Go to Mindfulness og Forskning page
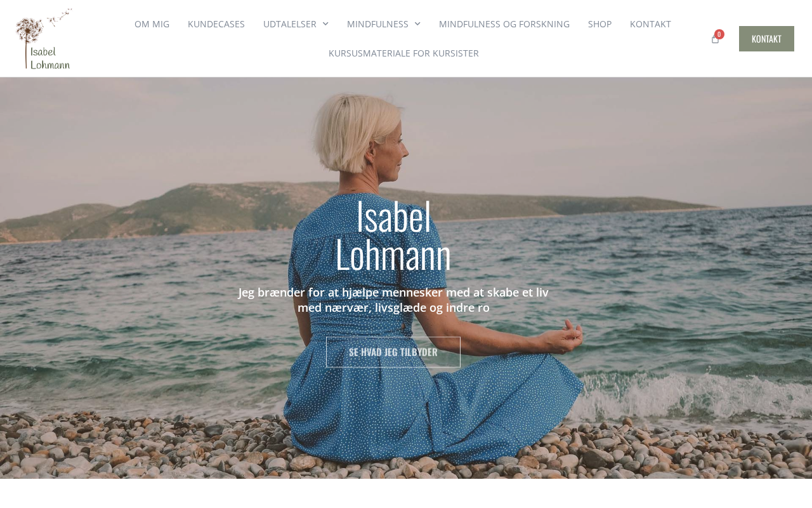The width and height of the screenshot is (812, 508). [504, 24]
